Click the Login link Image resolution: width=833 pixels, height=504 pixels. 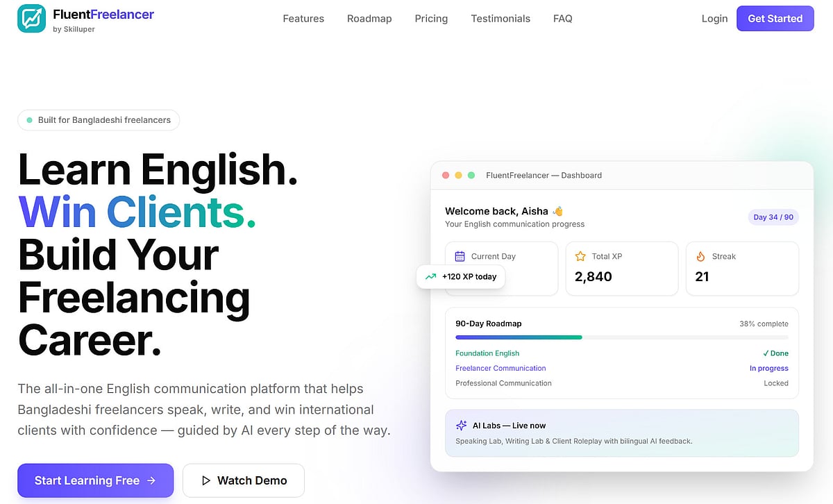coord(714,19)
